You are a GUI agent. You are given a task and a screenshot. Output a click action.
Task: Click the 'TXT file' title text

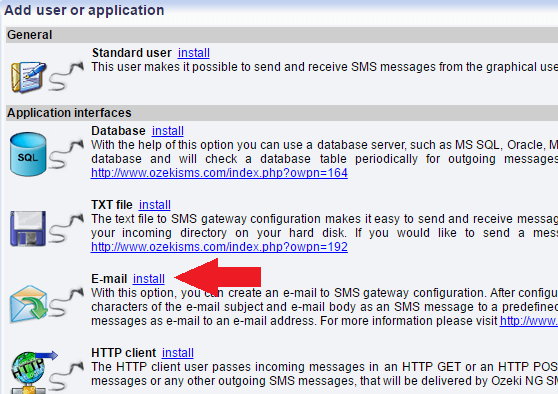pyautogui.click(x=112, y=205)
